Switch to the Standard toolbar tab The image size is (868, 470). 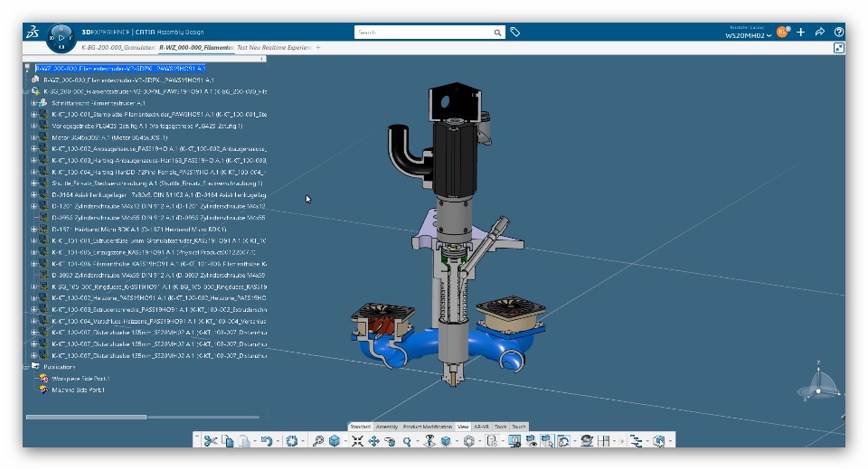pos(361,427)
